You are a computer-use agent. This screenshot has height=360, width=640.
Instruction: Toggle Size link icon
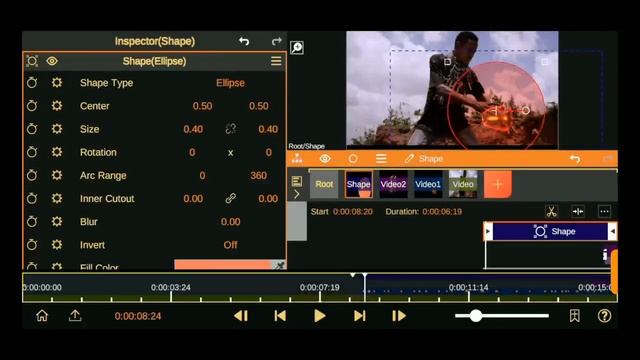pos(231,129)
